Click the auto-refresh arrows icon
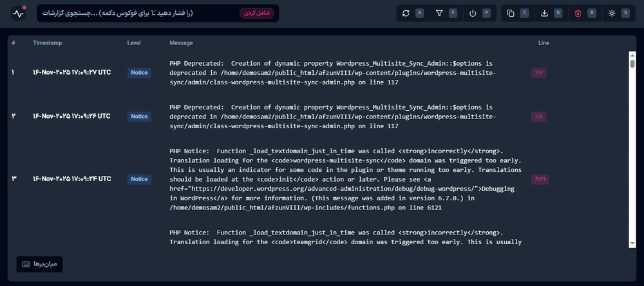 (406, 13)
